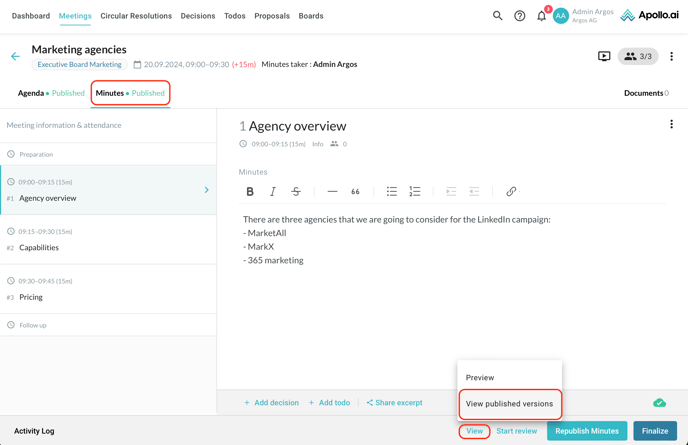Select View published versions
Image resolution: width=688 pixels, height=445 pixels.
click(509, 404)
